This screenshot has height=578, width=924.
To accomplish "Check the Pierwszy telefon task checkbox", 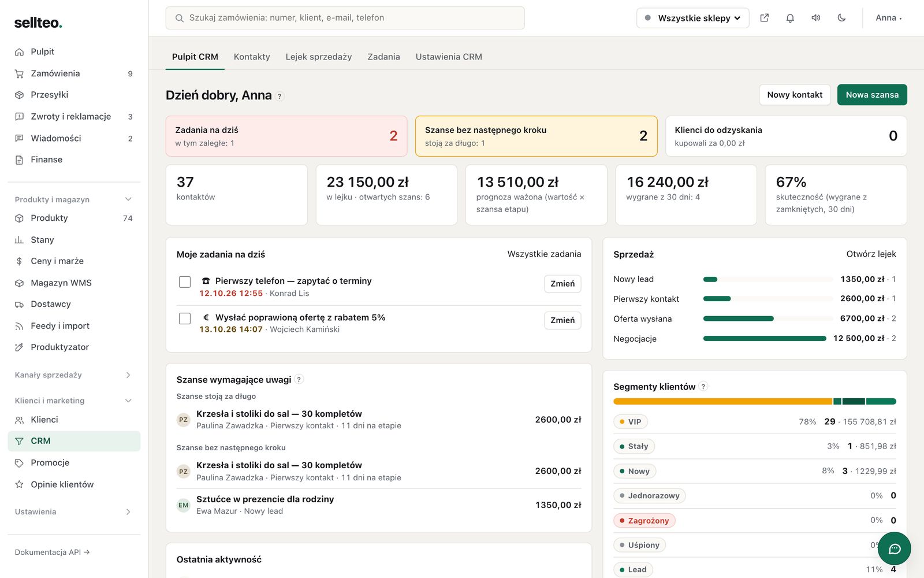I will pyautogui.click(x=185, y=282).
